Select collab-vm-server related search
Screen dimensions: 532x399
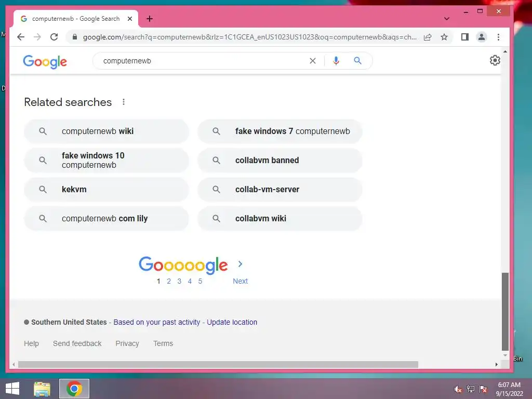pos(280,189)
